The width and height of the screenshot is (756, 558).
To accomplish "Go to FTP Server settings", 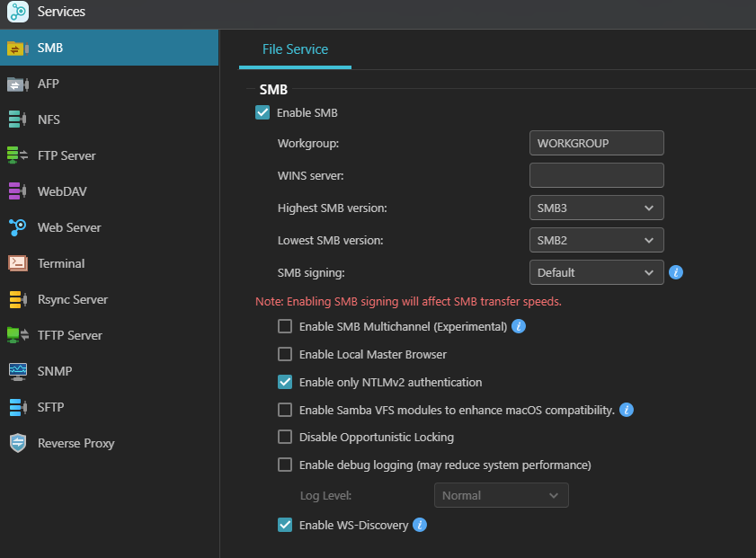I will pos(109,155).
